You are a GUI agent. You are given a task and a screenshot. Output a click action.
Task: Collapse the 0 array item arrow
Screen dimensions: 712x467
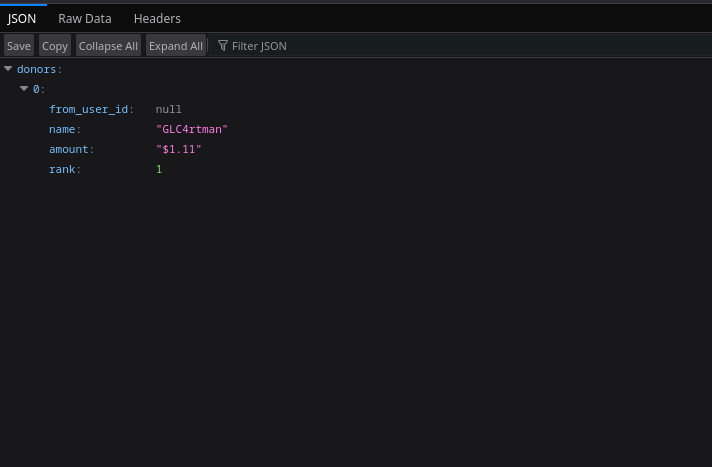(x=24, y=89)
